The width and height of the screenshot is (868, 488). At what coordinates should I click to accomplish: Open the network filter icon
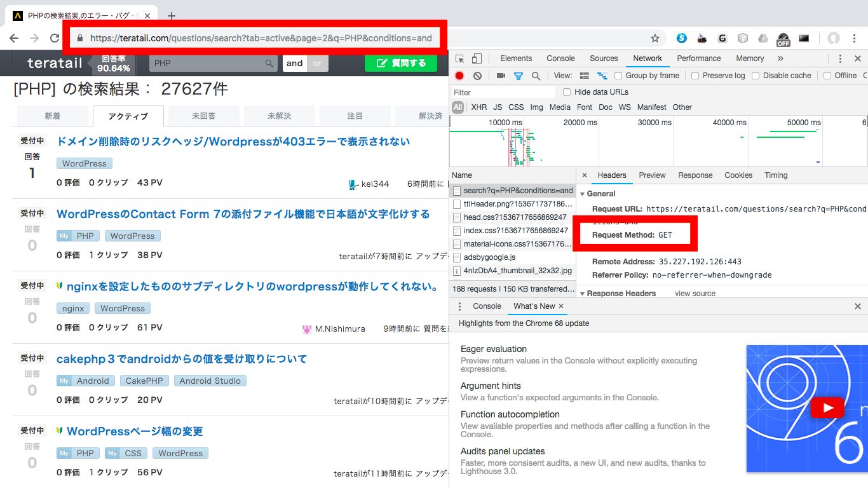tap(519, 76)
